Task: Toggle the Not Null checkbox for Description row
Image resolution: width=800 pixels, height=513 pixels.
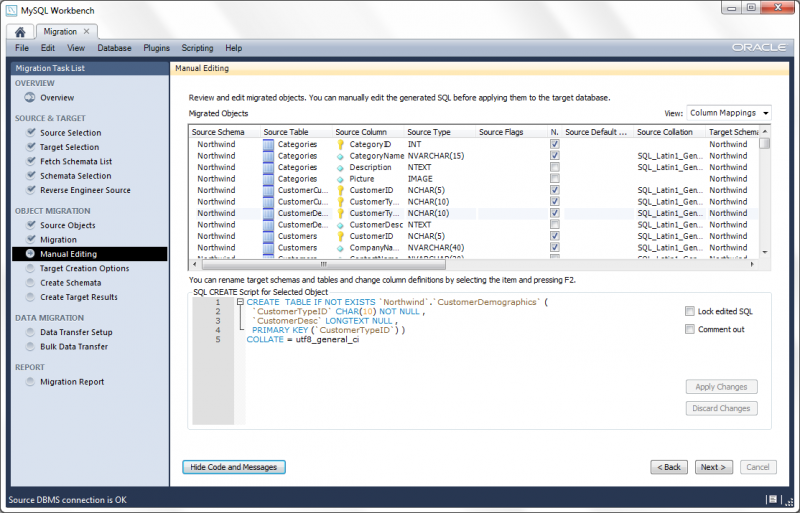Action: click(x=554, y=167)
